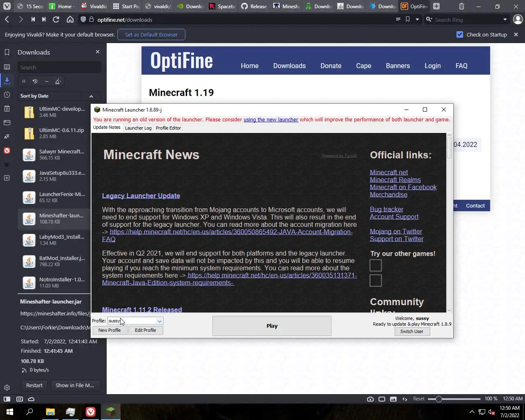Screen dimensions: 525x420
Task: Focus the Search Bing field
Action: point(467,19)
